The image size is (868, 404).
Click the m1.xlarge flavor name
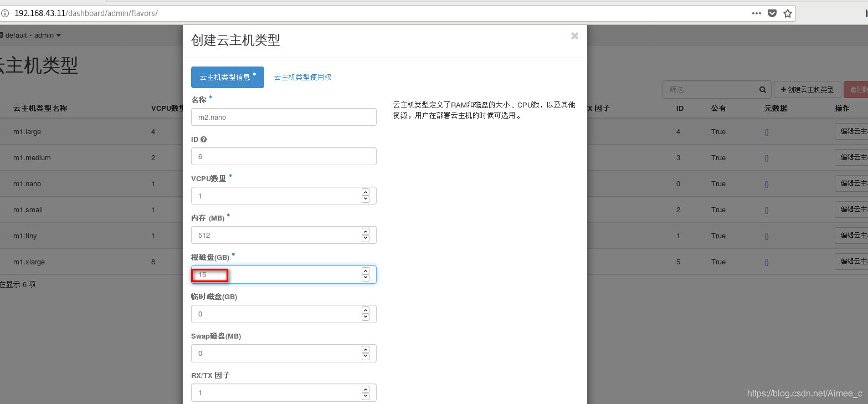(x=29, y=262)
